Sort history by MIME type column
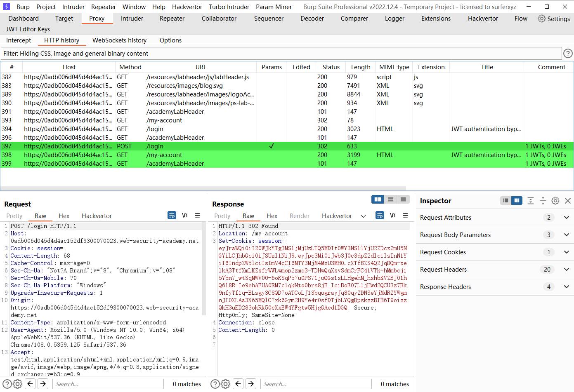574x392 pixels. pyautogui.click(x=394, y=67)
